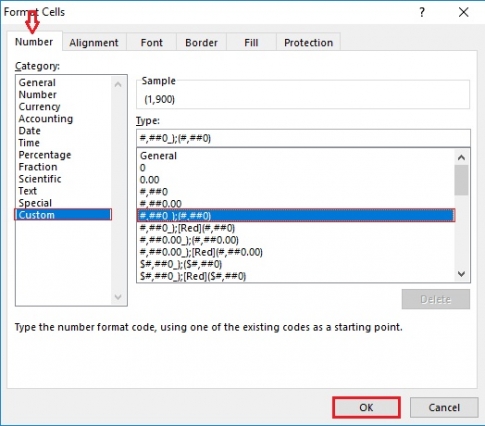Select the Accounting category

46,119
